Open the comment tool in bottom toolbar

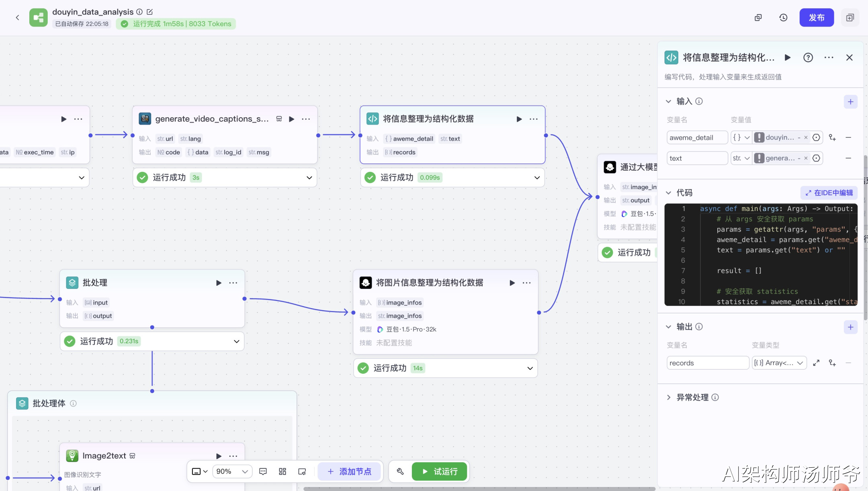[263, 471]
